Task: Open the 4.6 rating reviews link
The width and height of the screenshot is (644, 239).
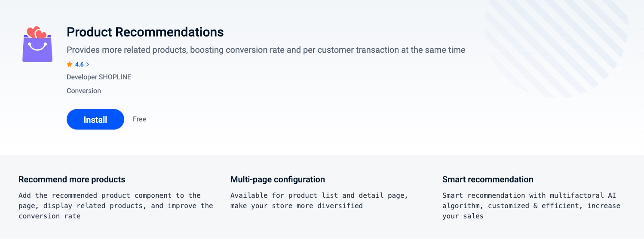Action: (79, 64)
